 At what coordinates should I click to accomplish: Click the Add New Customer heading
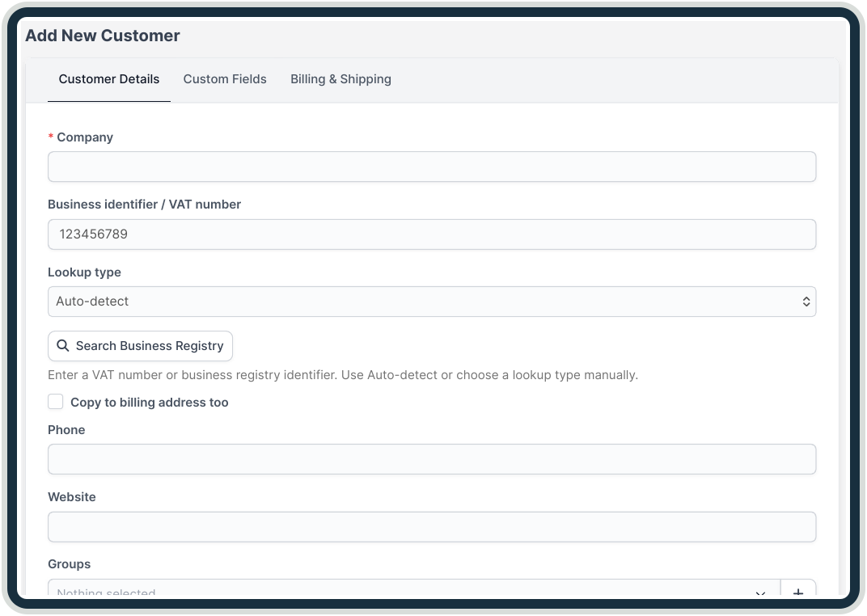coord(103,36)
